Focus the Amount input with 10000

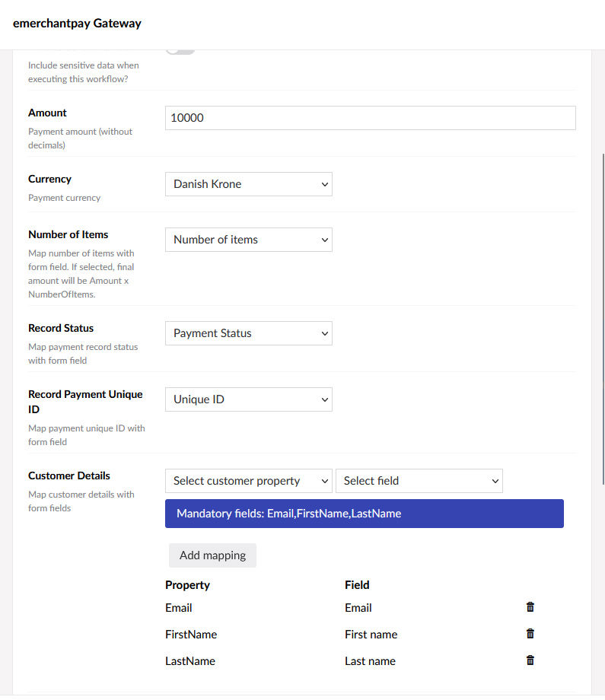(x=370, y=118)
